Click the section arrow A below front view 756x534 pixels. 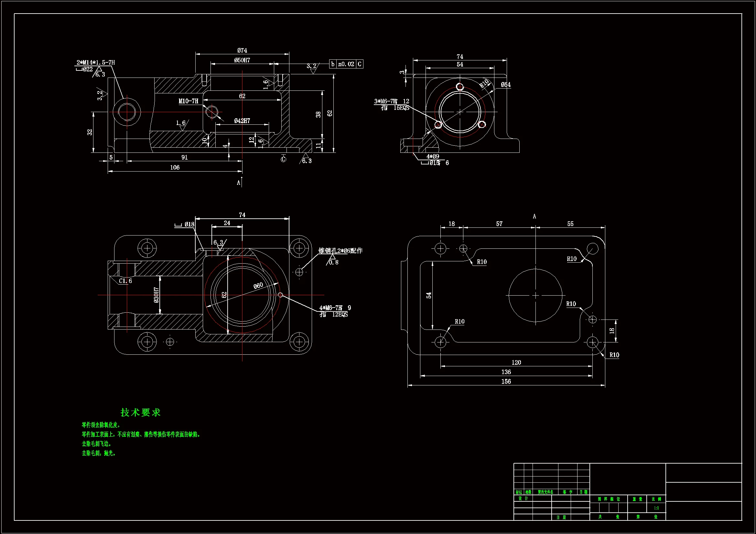[239, 183]
